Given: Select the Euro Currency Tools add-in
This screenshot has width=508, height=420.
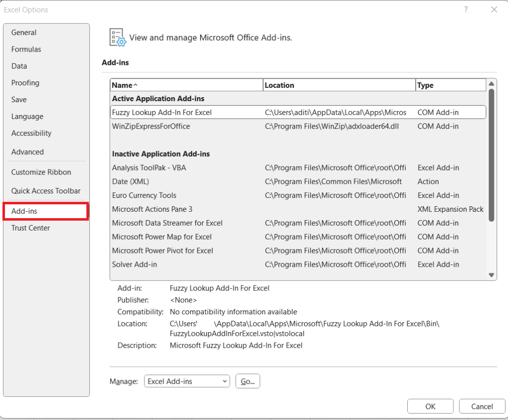Looking at the screenshot, I should pos(144,195).
